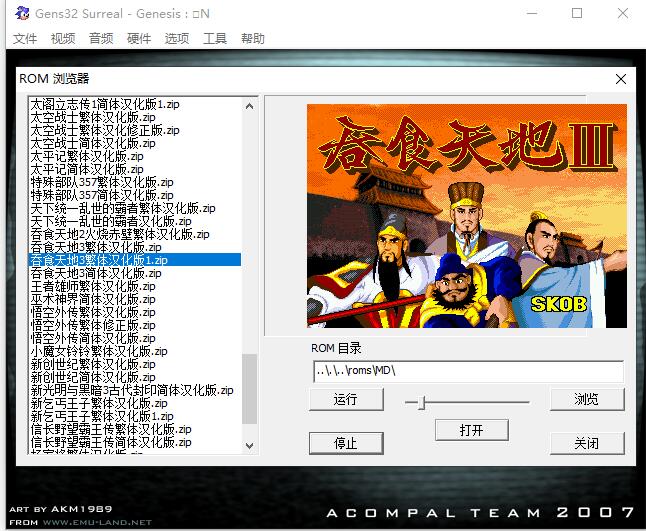Open the 视频 menu
646x531 pixels.
pos(63,39)
